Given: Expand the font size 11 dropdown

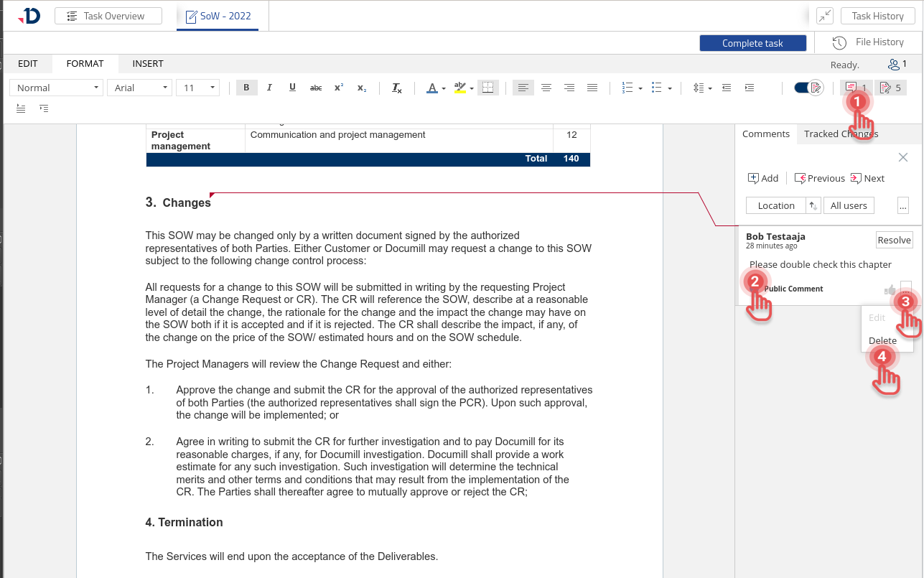Looking at the screenshot, I should 198,88.
